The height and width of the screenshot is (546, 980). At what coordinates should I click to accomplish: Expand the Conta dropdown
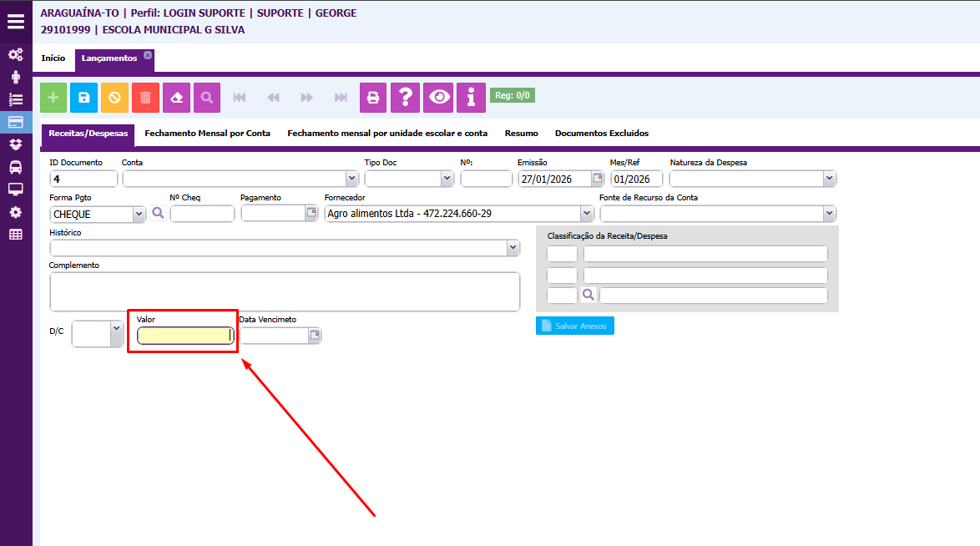351,179
